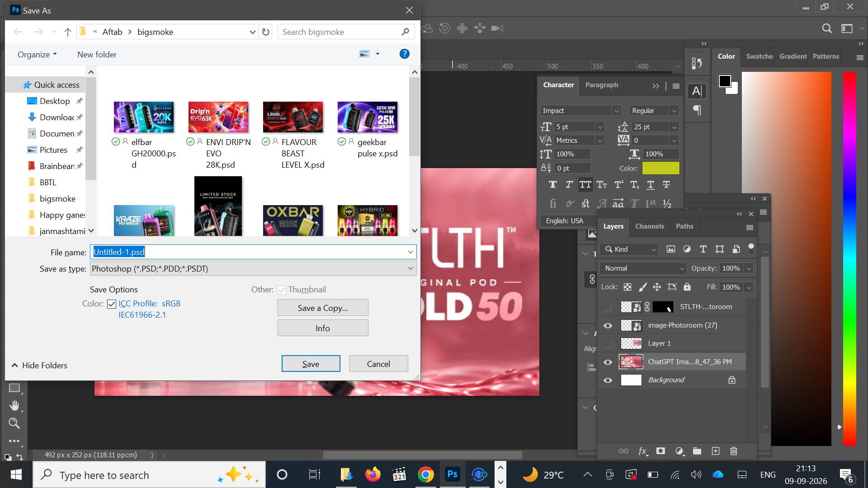Open the Normal blend mode dropdown

point(643,268)
